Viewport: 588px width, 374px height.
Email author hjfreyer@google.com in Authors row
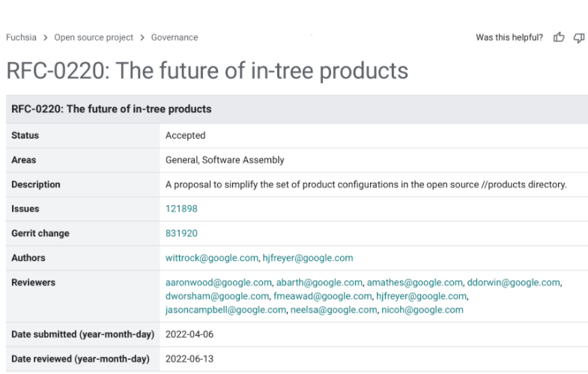tap(308, 258)
